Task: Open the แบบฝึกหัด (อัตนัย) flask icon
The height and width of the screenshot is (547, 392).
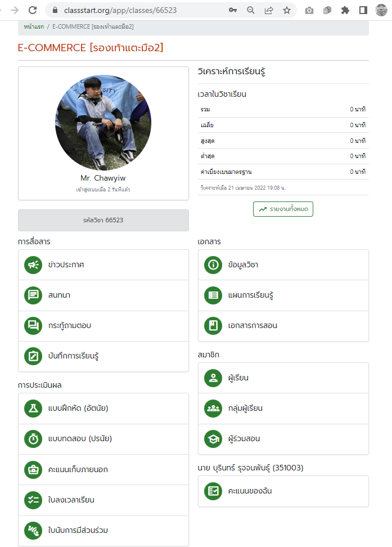Action: point(33,408)
